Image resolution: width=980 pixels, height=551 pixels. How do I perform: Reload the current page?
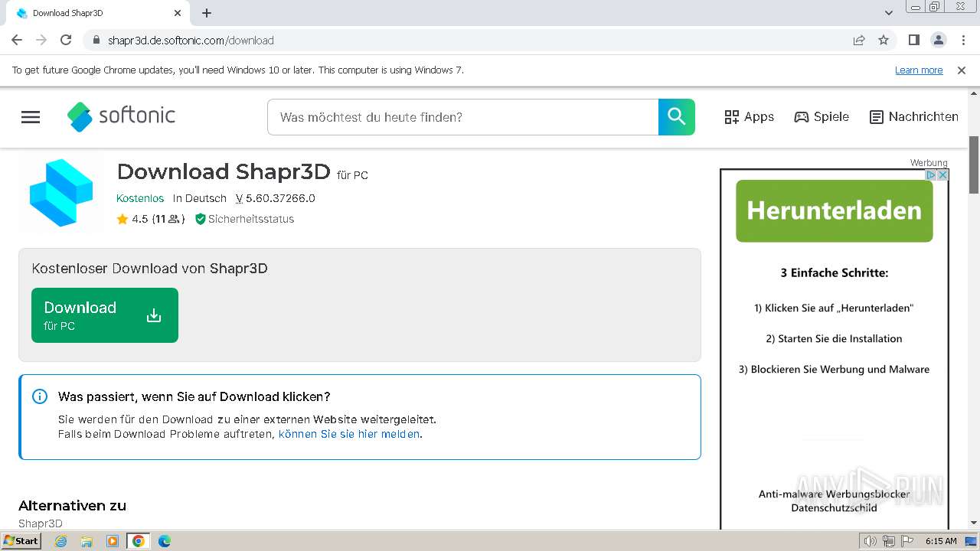pos(66,40)
